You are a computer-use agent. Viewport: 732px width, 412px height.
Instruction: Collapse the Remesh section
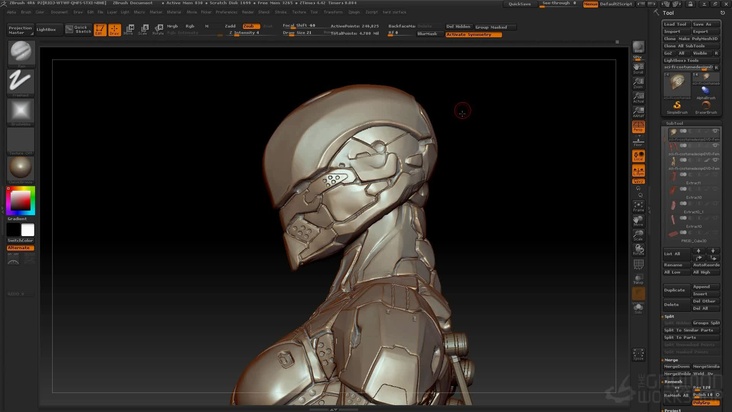coord(673,381)
